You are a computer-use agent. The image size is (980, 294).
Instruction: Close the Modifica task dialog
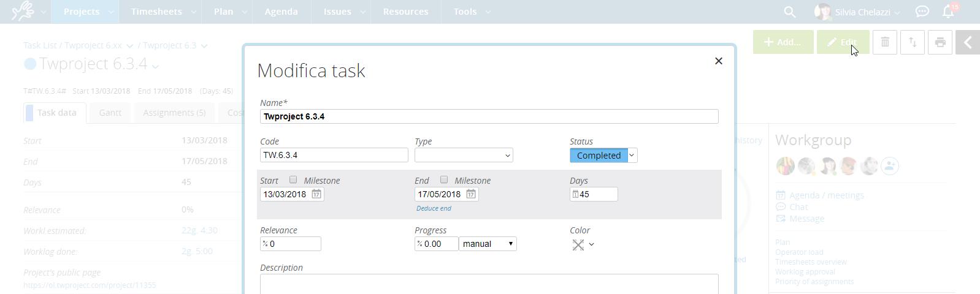pyautogui.click(x=718, y=61)
